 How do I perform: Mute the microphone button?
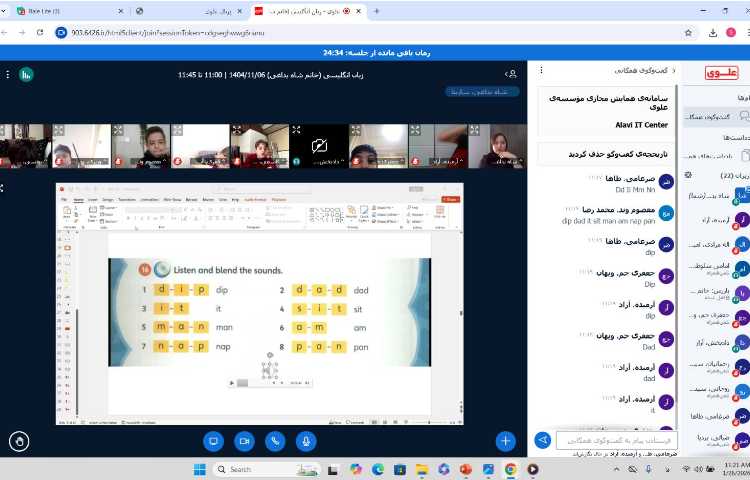click(x=306, y=441)
